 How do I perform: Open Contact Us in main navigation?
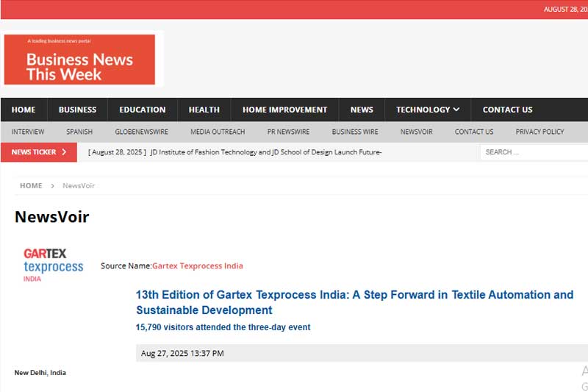507,110
